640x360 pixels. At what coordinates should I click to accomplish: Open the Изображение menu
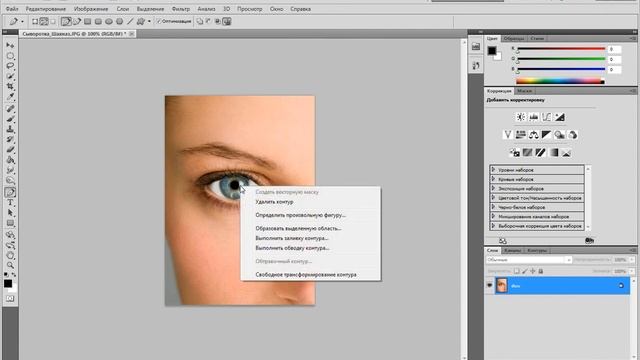point(91,9)
